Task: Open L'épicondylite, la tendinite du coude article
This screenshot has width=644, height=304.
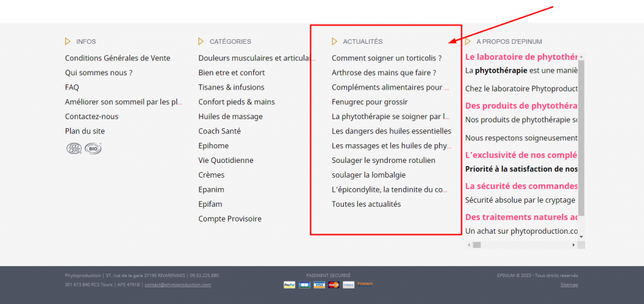Action: pyautogui.click(x=390, y=190)
